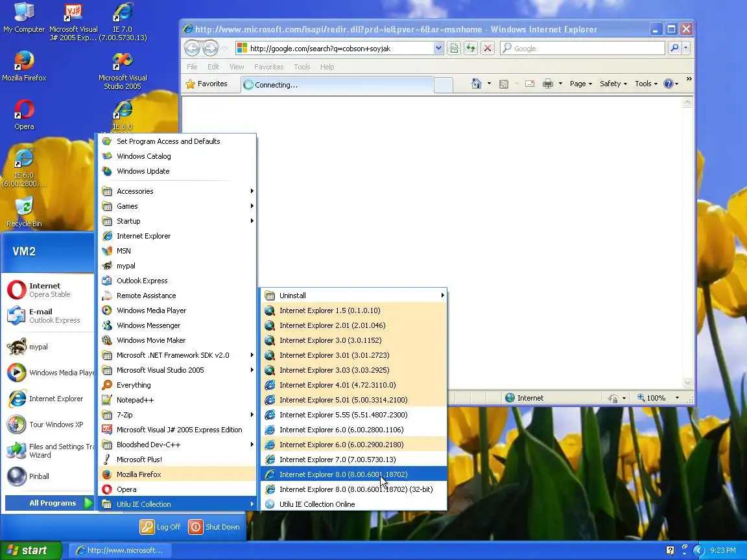Launch Internet Explorer 1.5 (0.1.0.10)
The height and width of the screenshot is (560, 747).
353,310
